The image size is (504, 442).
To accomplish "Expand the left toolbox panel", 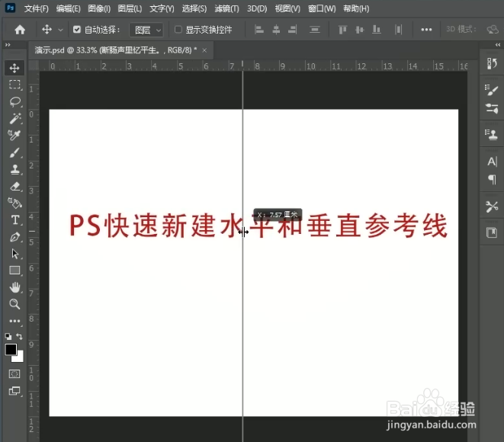I will [x=8, y=45].
